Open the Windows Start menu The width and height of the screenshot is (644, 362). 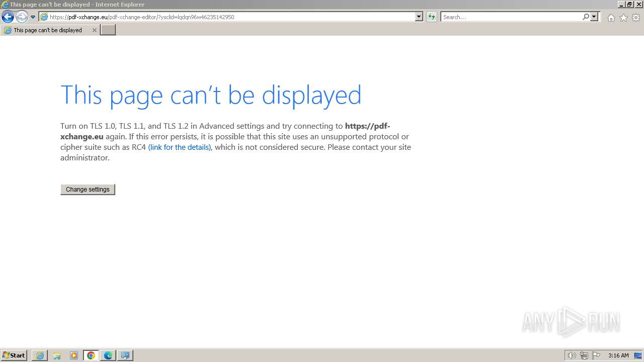tap(14, 355)
